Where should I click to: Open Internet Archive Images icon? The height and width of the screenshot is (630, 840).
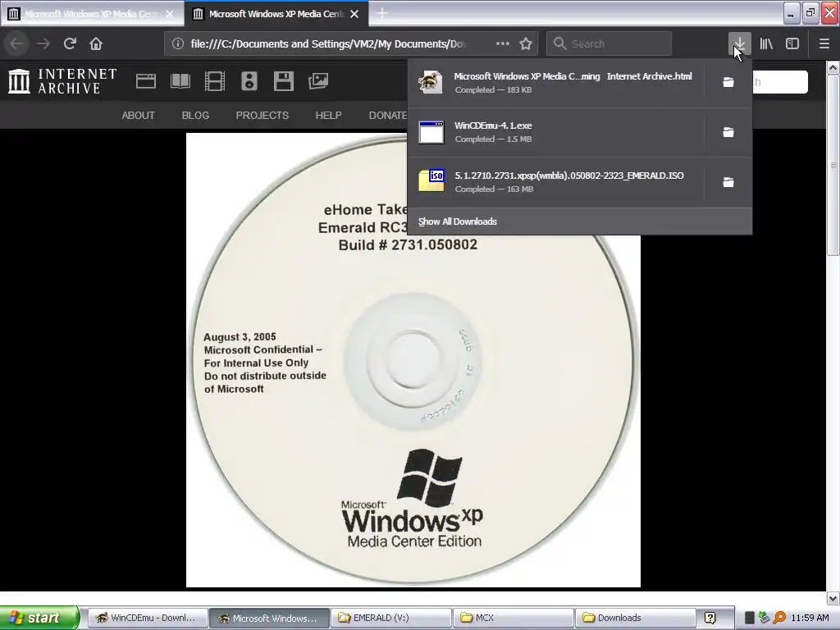point(318,81)
